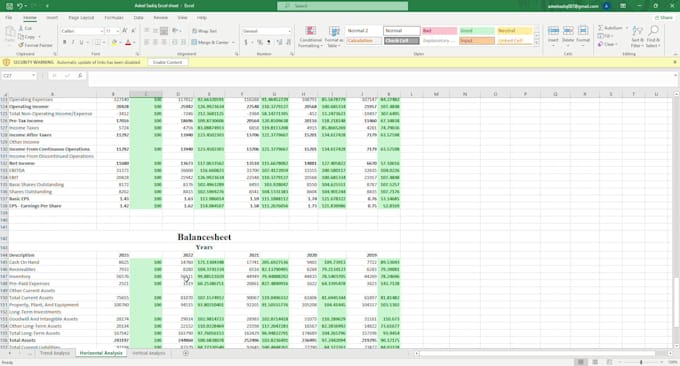Image resolution: width=680 pixels, height=366 pixels.
Task: Adjust the zoom slider in status bar
Action: [x=641, y=362]
